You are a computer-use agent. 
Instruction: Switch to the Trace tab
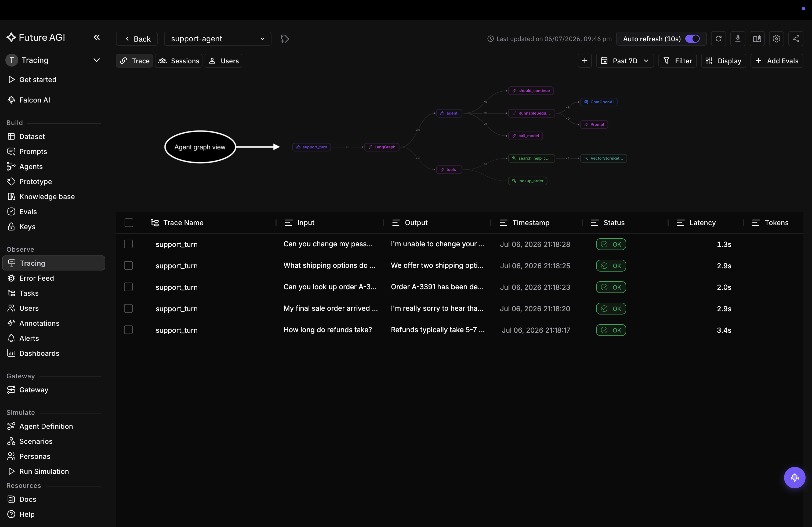(x=135, y=61)
